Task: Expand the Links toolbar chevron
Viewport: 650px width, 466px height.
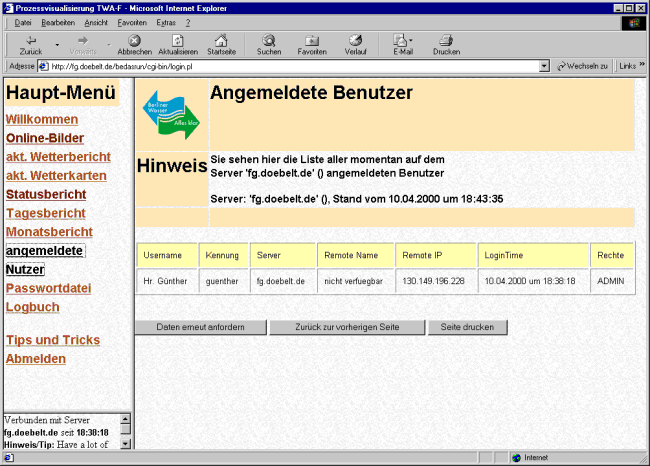Action: (642, 66)
